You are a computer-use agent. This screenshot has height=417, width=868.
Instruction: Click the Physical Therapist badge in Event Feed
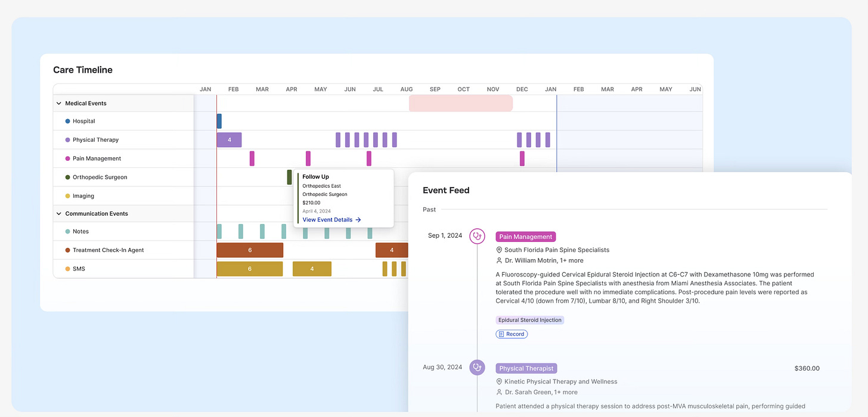(526, 368)
